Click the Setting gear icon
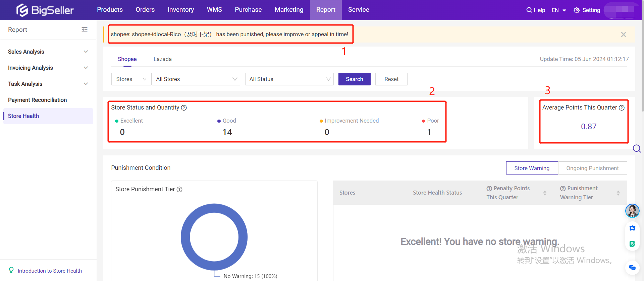 [577, 10]
